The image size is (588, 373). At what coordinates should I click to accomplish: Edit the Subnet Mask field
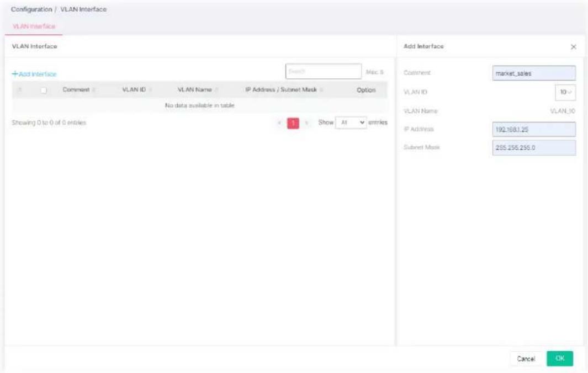534,148
